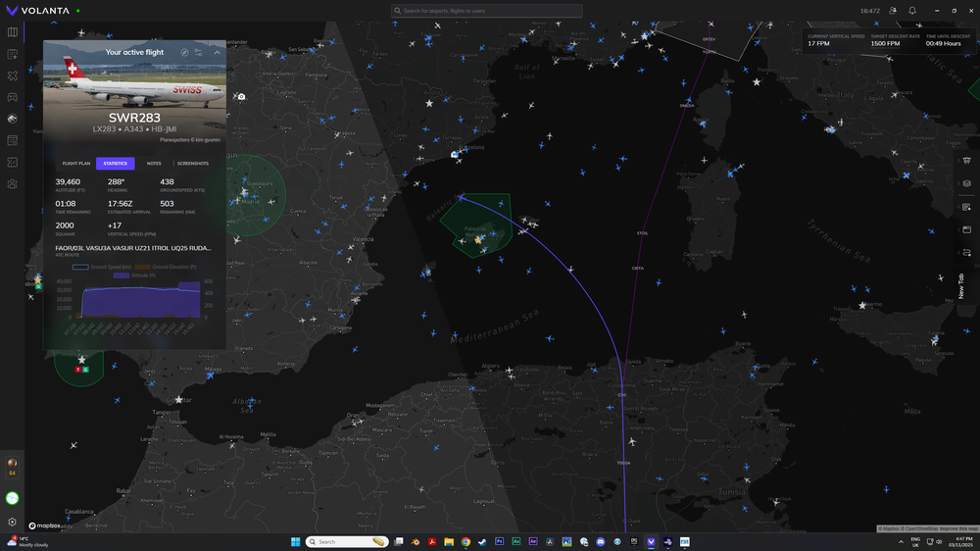Open the map view in left sidebar
The width and height of the screenshot is (980, 551).
click(x=13, y=32)
